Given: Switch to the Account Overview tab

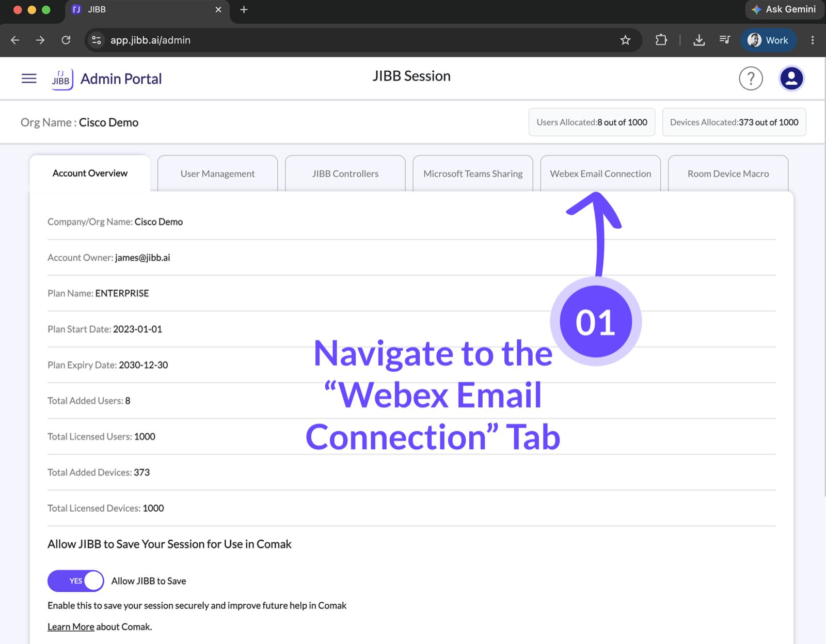Looking at the screenshot, I should pyautogui.click(x=90, y=173).
